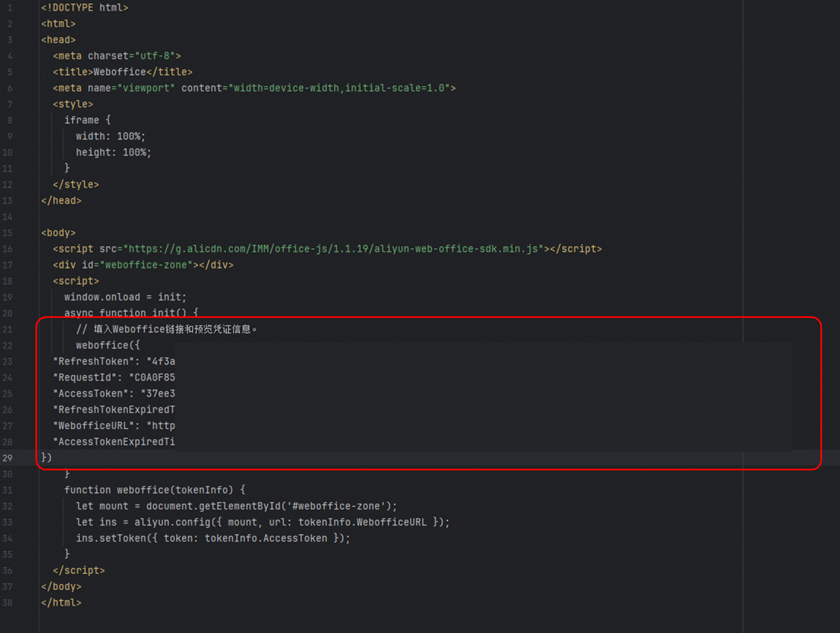Click the 'height: 100%;' declaration

(x=114, y=152)
